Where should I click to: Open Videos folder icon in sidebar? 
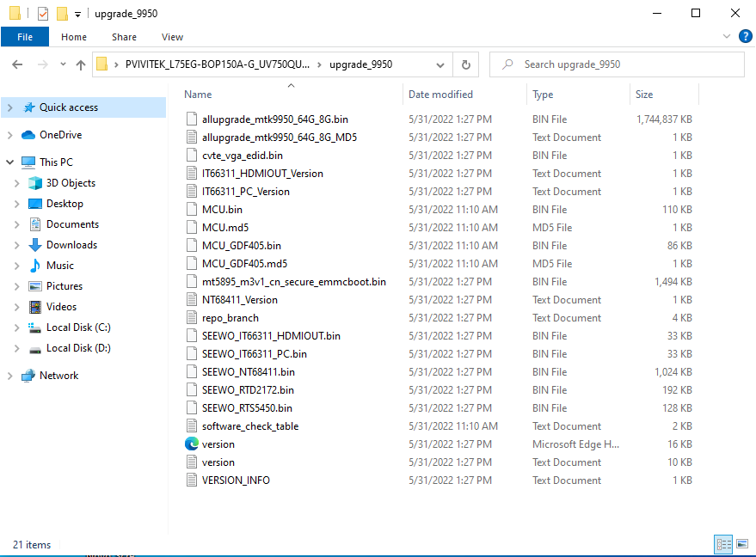coord(35,307)
